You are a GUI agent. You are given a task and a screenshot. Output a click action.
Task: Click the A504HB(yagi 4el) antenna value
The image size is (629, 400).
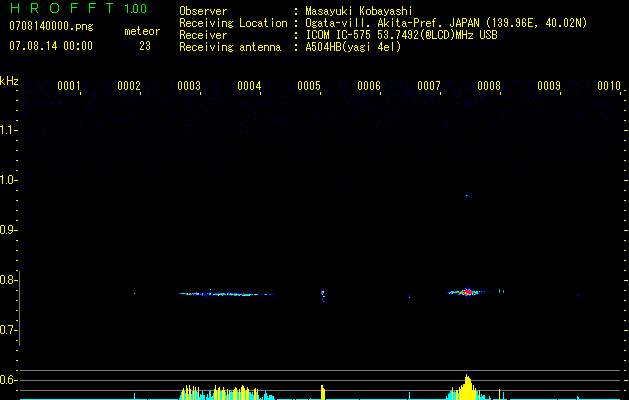point(353,47)
